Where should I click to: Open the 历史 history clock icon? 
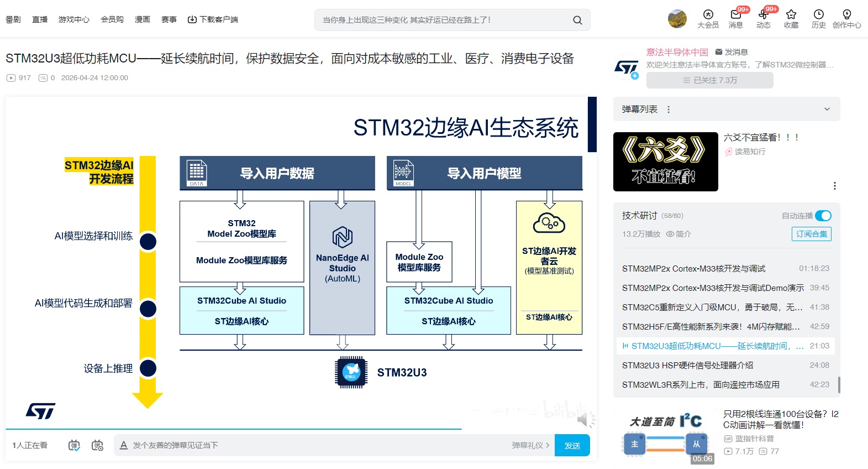click(x=819, y=14)
